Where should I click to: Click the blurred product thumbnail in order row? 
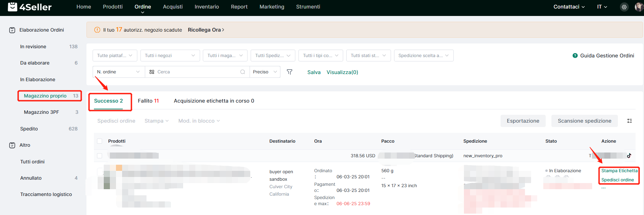click(110, 177)
